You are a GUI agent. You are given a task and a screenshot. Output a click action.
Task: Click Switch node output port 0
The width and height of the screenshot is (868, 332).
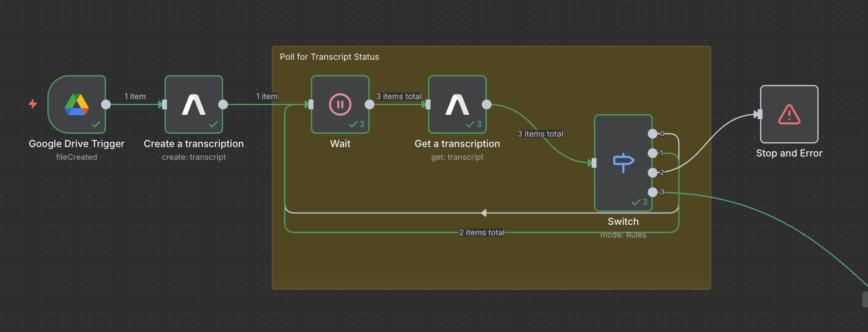pos(652,134)
